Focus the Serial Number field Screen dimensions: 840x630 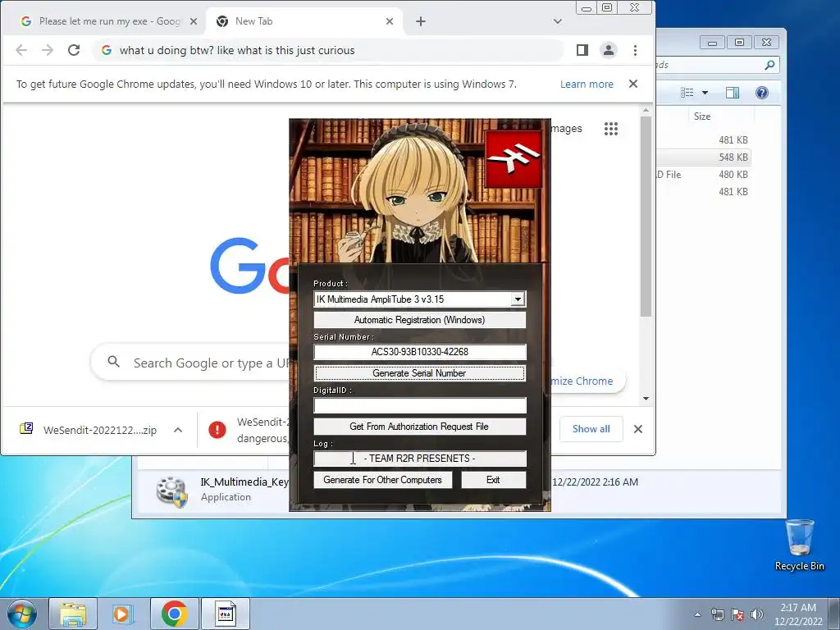(420, 352)
